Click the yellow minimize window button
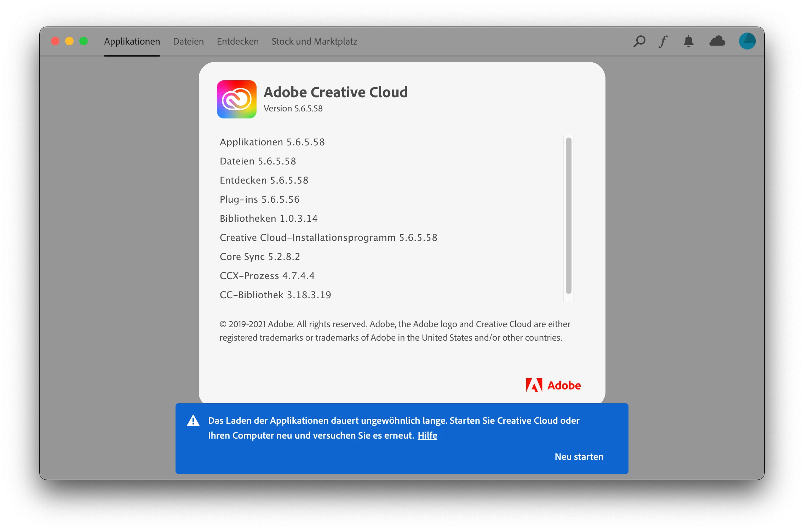 (69, 41)
